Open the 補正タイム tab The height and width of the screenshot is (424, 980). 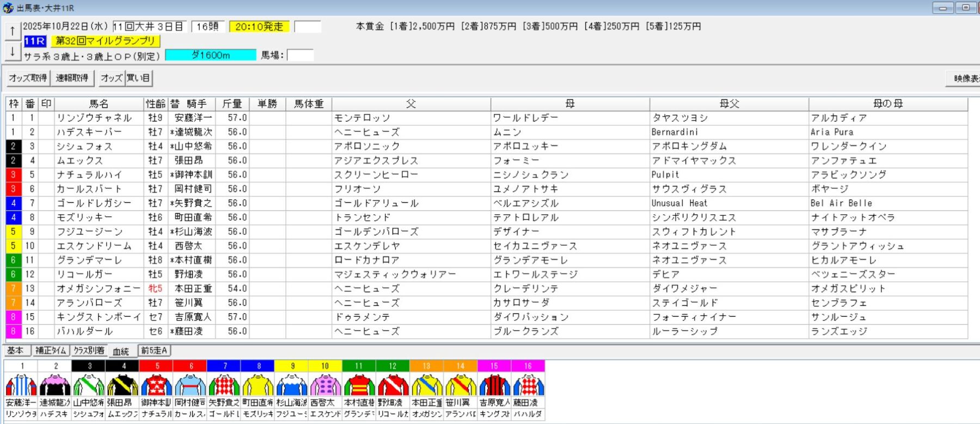coord(51,350)
